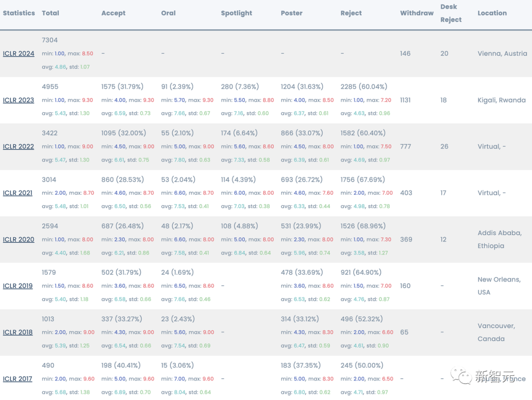The width and height of the screenshot is (532, 400).
Task: Open the ICLR 2024 link
Action: coord(18,54)
